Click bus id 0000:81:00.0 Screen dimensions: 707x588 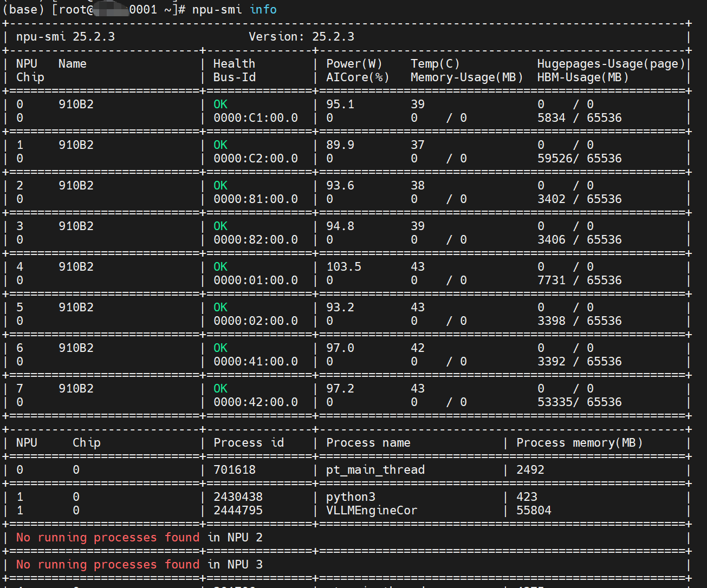256,199
